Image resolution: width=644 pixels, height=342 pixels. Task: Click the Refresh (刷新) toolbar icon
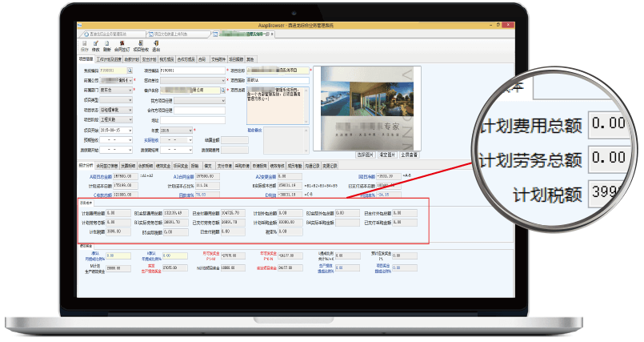(x=107, y=46)
